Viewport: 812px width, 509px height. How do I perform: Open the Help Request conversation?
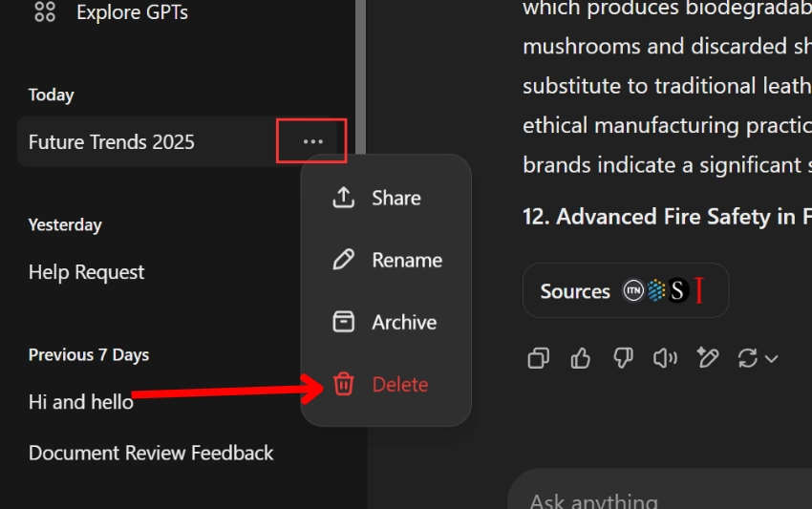pos(87,272)
